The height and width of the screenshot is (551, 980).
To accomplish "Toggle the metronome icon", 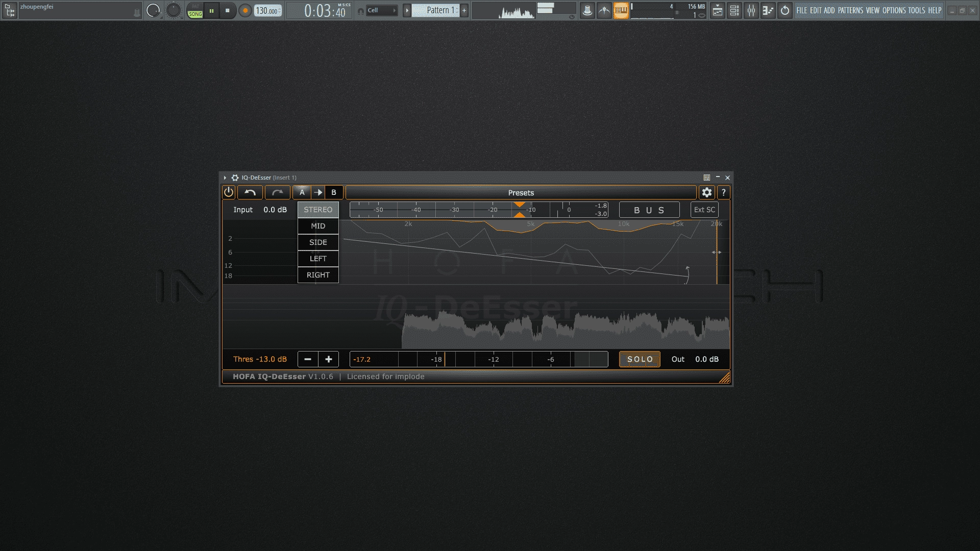I will coord(587,10).
